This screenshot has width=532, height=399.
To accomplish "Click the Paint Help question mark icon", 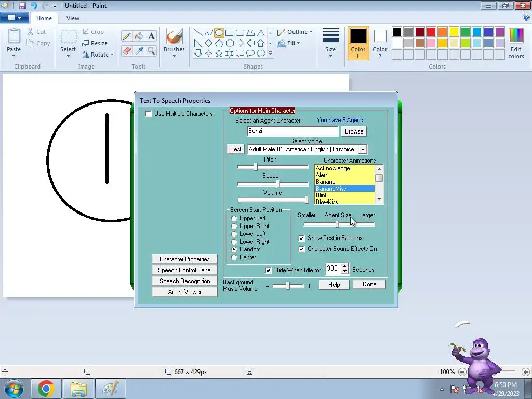I will (x=527, y=17).
